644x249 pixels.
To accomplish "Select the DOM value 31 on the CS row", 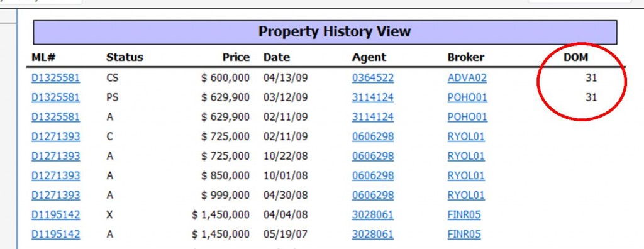I will coord(591,78).
